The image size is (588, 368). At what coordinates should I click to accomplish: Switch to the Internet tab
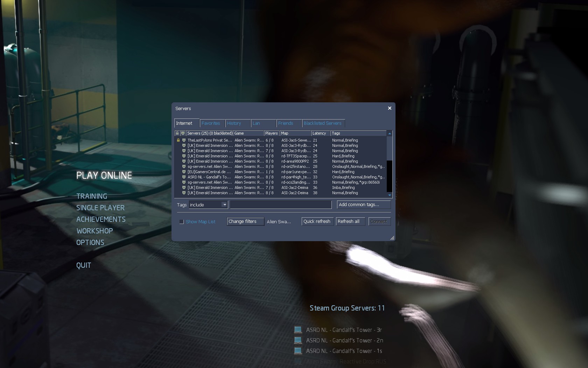pyautogui.click(x=187, y=123)
